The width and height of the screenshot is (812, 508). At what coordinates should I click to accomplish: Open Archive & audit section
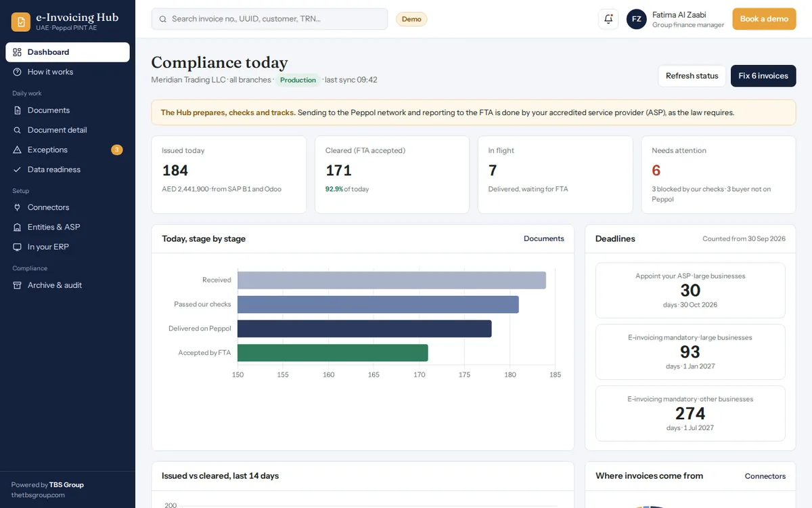[x=68, y=285]
